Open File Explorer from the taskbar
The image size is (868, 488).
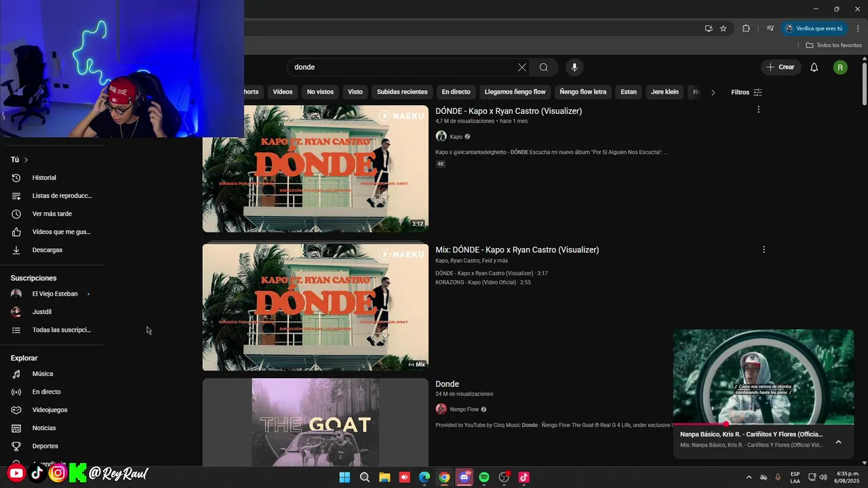(x=384, y=477)
